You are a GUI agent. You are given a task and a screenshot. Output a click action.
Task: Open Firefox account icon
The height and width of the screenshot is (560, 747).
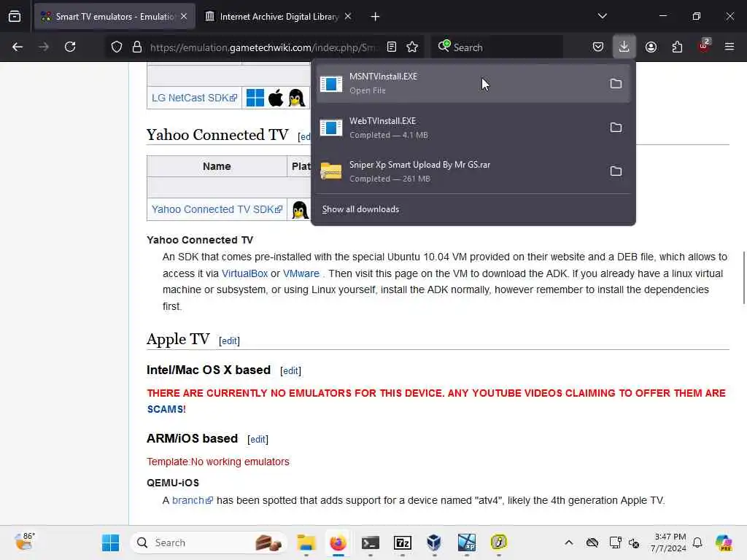coord(651,47)
